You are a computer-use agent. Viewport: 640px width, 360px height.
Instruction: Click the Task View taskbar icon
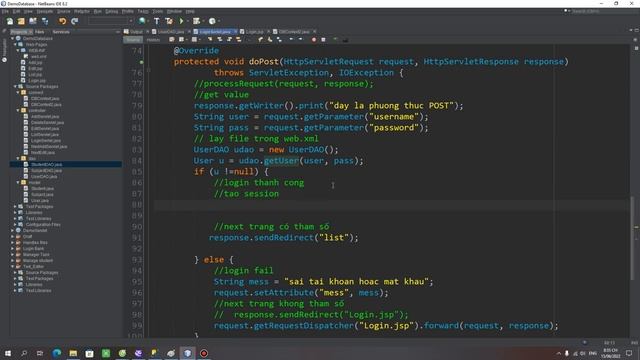[40, 353]
